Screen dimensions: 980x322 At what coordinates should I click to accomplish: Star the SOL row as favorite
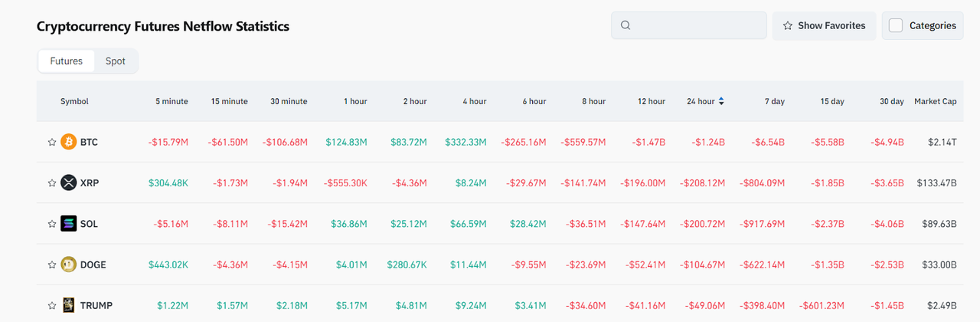pos(52,224)
